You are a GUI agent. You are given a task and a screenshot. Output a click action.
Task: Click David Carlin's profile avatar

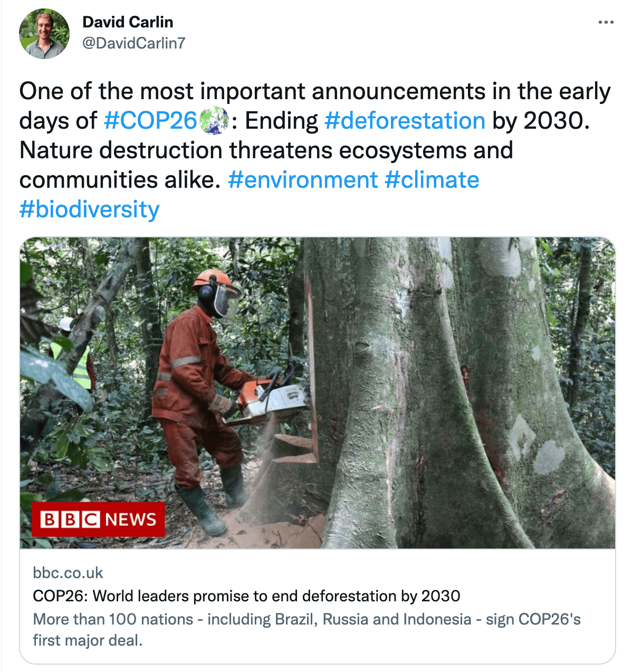click(44, 34)
